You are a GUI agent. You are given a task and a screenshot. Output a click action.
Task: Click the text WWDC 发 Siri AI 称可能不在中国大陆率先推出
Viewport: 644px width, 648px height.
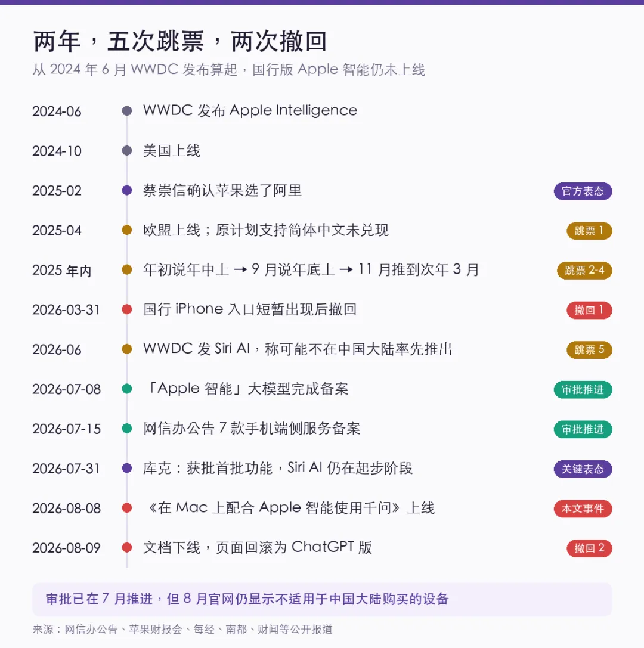(x=298, y=349)
